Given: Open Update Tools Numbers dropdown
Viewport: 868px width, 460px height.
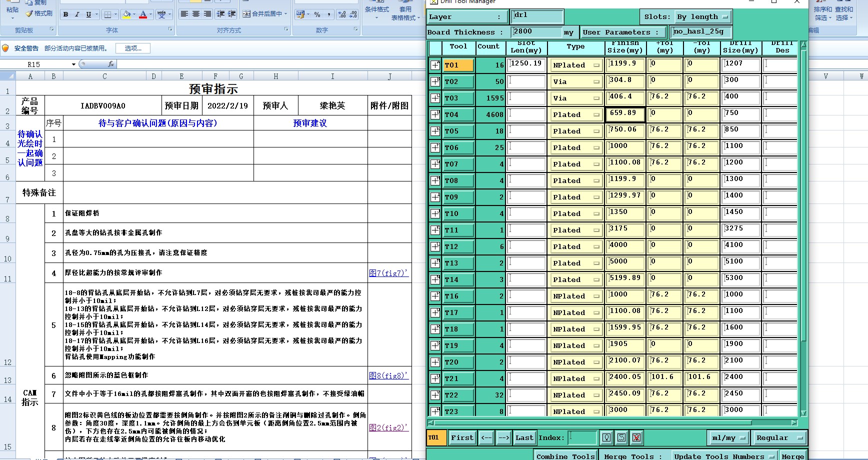Looking at the screenshot, I should pos(723,456).
